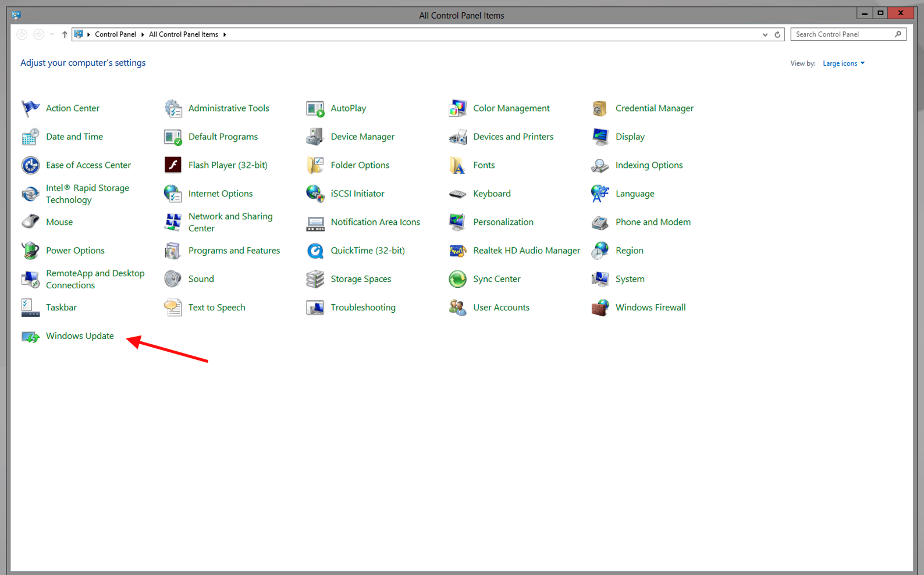
Task: Expand the View by Large icons dropdown
Action: point(843,63)
